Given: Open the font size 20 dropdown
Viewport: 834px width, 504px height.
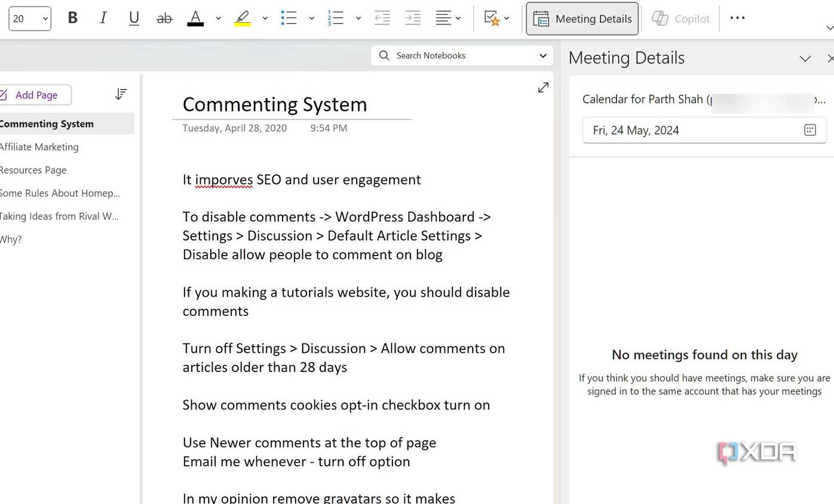Looking at the screenshot, I should pos(30,19).
